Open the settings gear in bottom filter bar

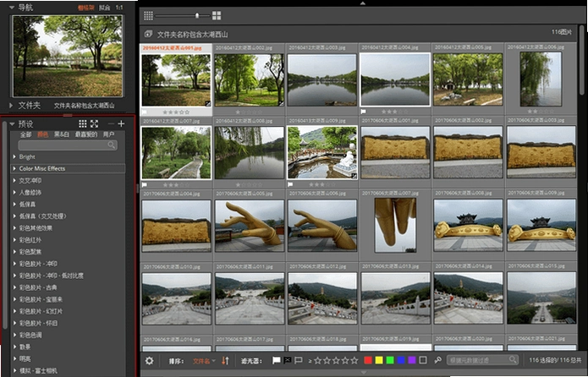point(149,361)
